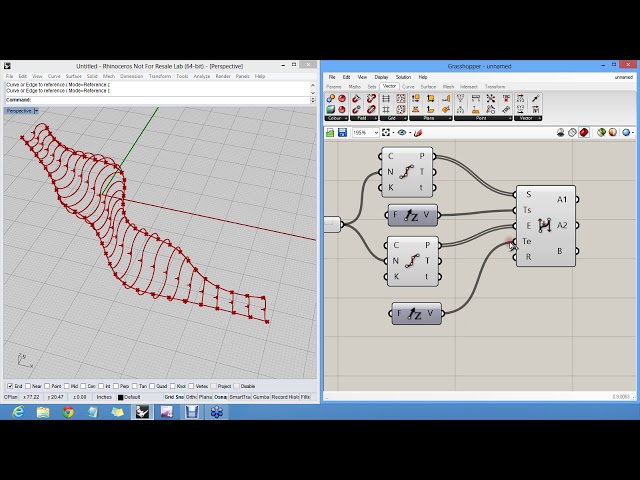Click the top-left grid icon in Grid panel
Image resolution: width=640 pixels, height=480 pixels.
point(386,98)
